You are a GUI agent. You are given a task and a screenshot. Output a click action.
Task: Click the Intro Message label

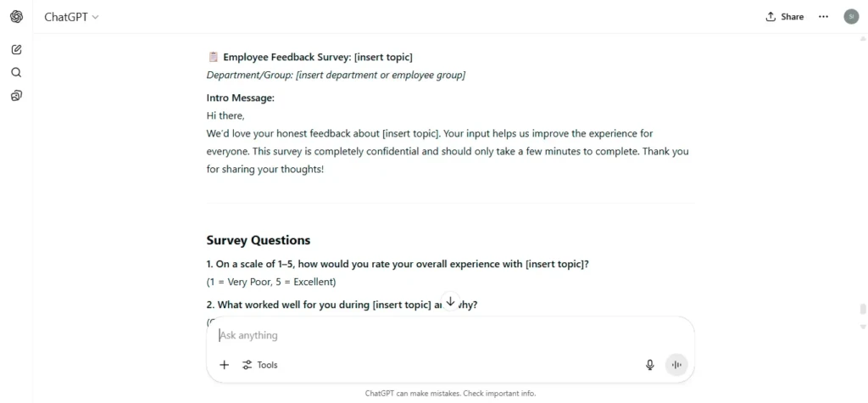(x=241, y=98)
